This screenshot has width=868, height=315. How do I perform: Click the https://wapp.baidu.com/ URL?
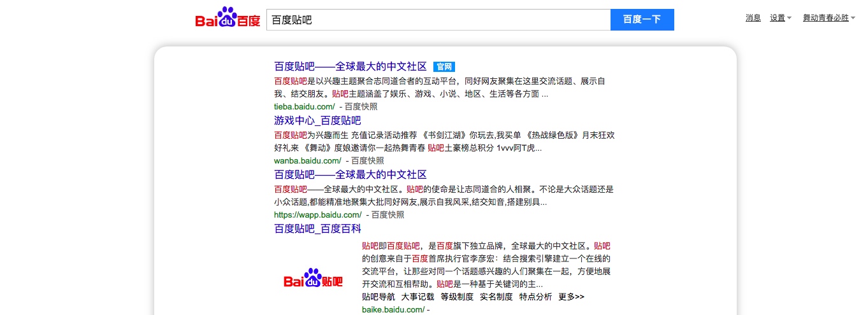point(317,215)
